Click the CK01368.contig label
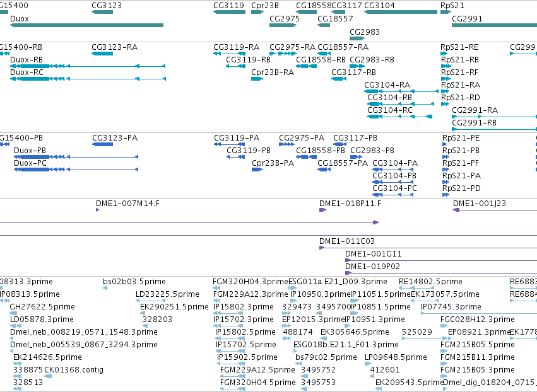Viewport: 537px width, 392px height. [74, 370]
